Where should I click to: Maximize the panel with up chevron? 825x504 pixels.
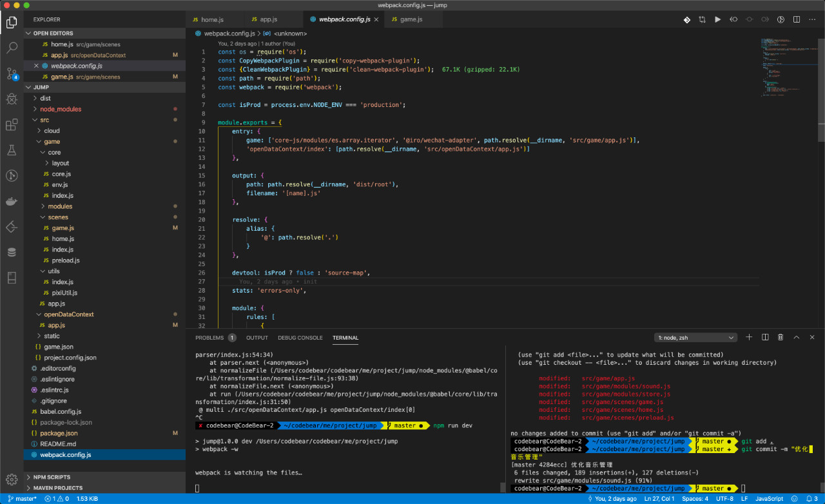tap(796, 337)
